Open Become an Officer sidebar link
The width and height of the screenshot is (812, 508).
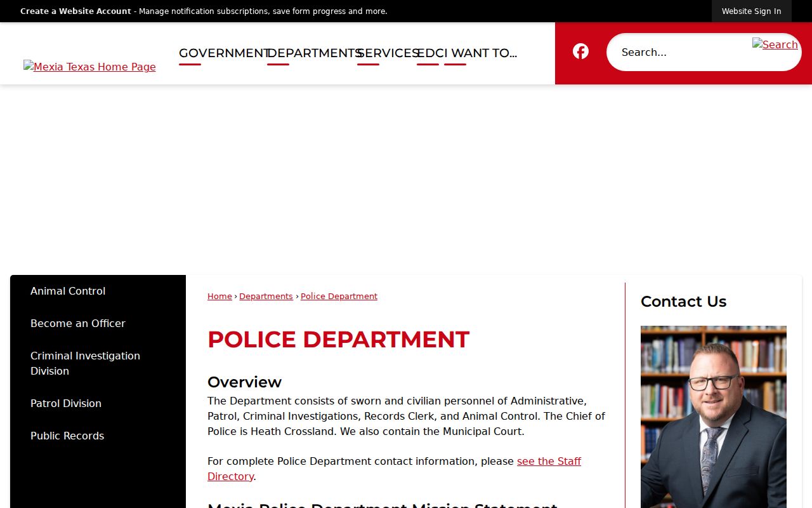78,323
